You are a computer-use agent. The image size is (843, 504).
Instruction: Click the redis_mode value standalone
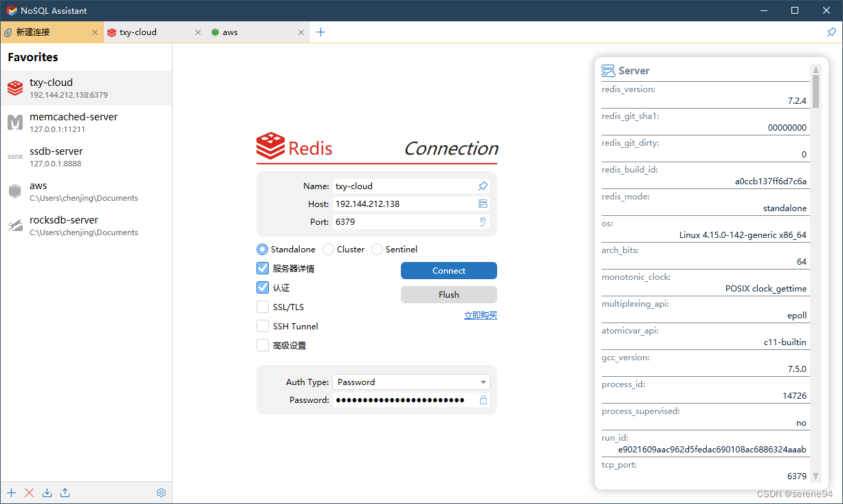tap(785, 208)
